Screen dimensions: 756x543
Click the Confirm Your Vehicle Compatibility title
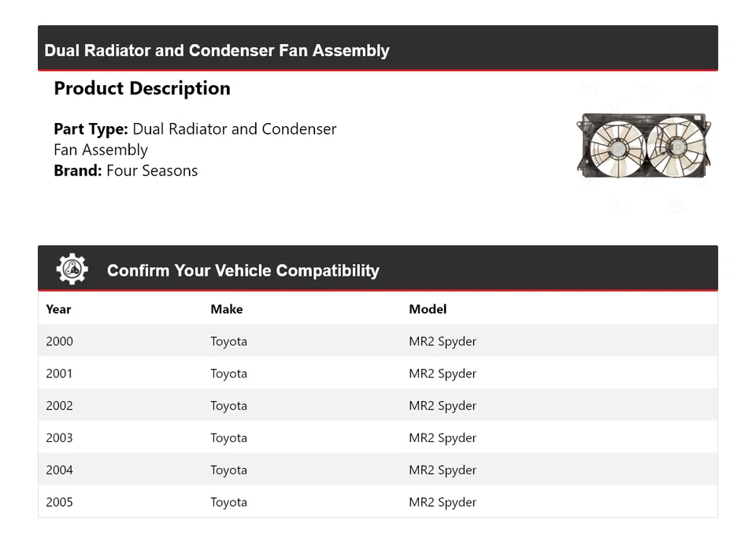[x=243, y=270]
